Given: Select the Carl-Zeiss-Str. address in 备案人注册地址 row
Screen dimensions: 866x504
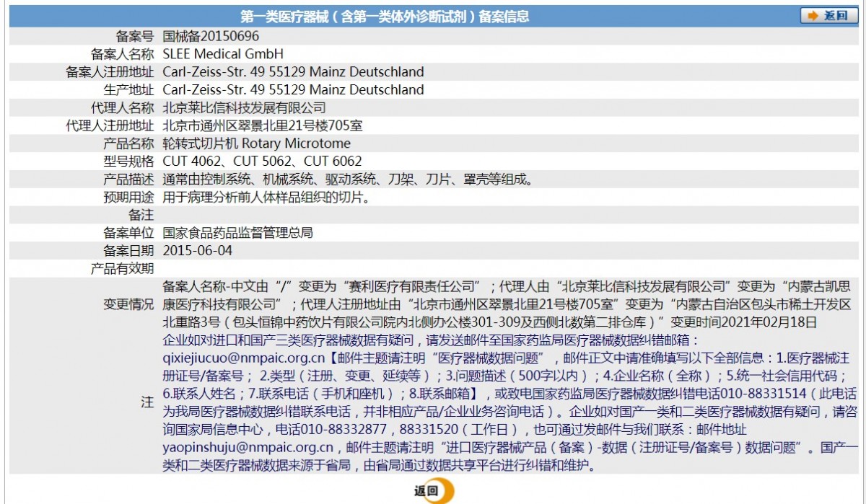Looking at the screenshot, I should point(293,72).
